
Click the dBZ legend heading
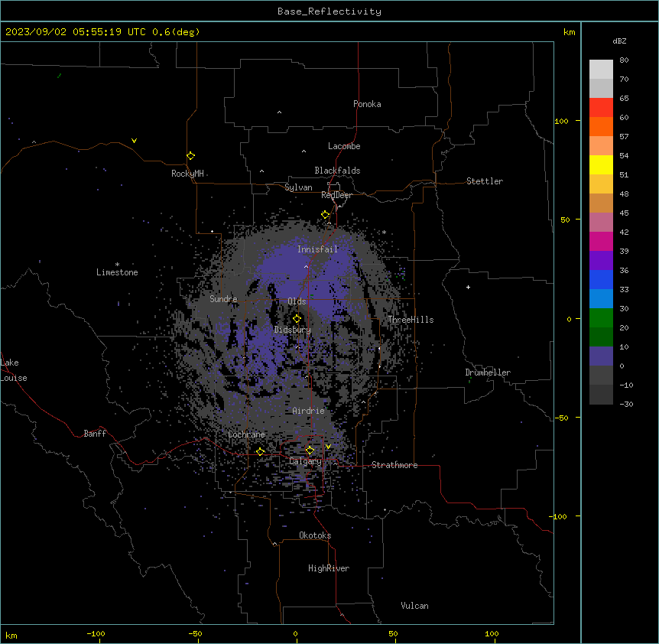(619, 41)
